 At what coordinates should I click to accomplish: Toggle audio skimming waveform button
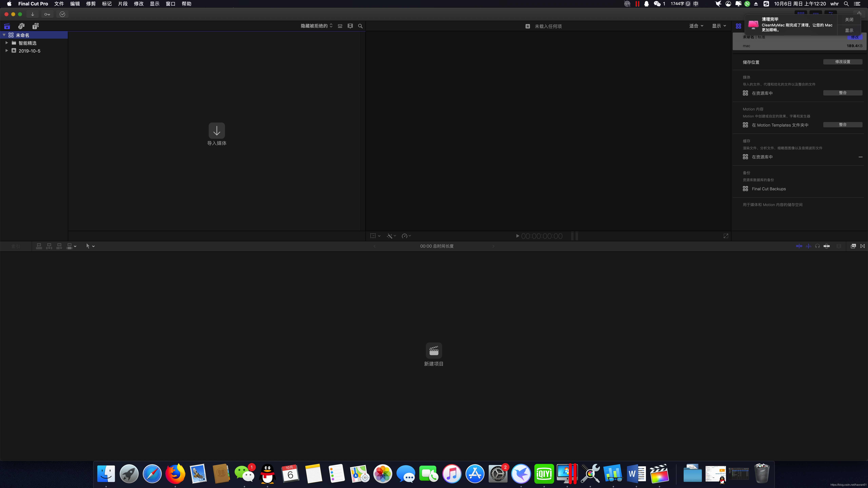point(808,246)
